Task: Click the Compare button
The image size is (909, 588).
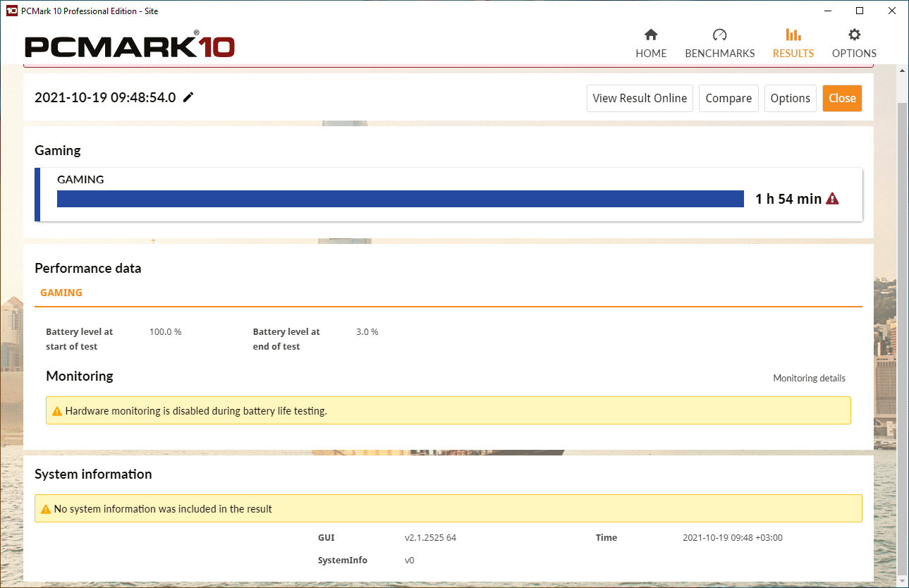Action: (x=728, y=98)
